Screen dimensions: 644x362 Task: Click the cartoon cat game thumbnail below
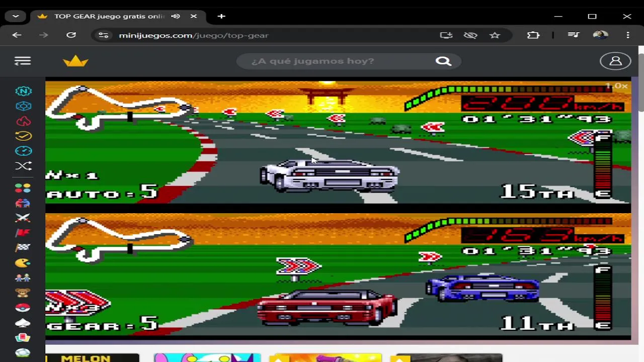tap(207, 357)
